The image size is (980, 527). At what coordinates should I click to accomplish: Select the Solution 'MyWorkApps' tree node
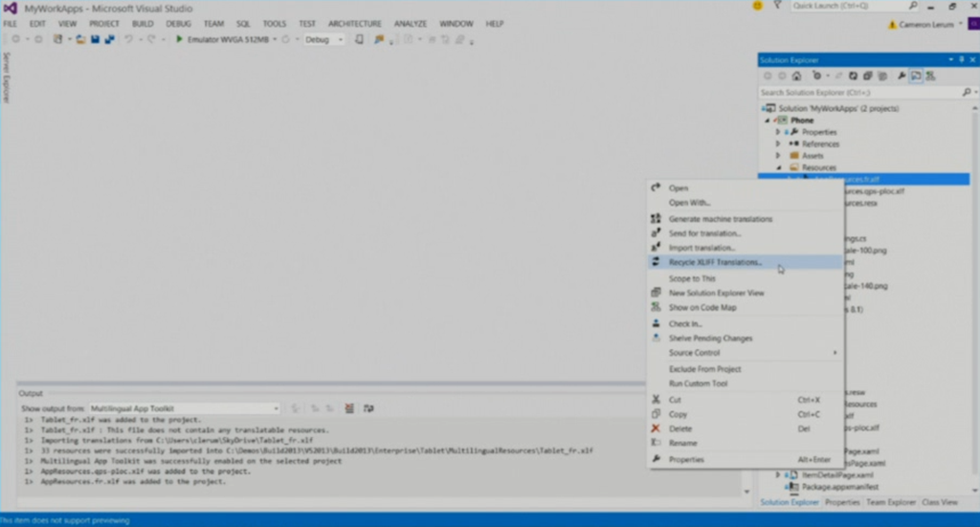tap(837, 109)
